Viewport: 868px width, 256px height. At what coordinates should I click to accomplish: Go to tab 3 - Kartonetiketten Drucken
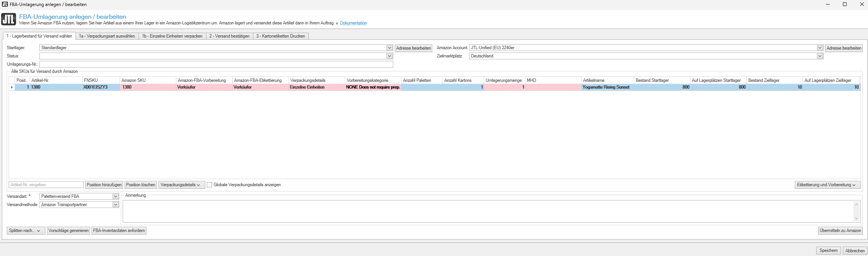pyautogui.click(x=280, y=36)
